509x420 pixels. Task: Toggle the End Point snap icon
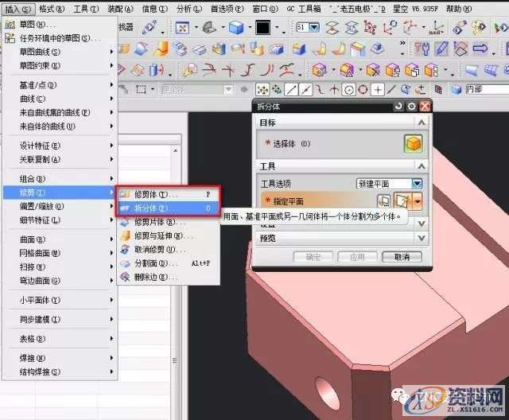(x=291, y=89)
